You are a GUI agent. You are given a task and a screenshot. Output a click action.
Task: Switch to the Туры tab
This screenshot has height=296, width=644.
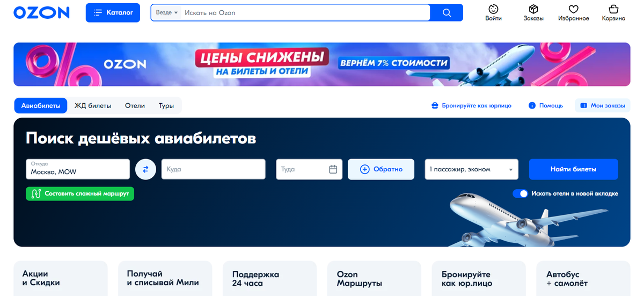tap(166, 106)
